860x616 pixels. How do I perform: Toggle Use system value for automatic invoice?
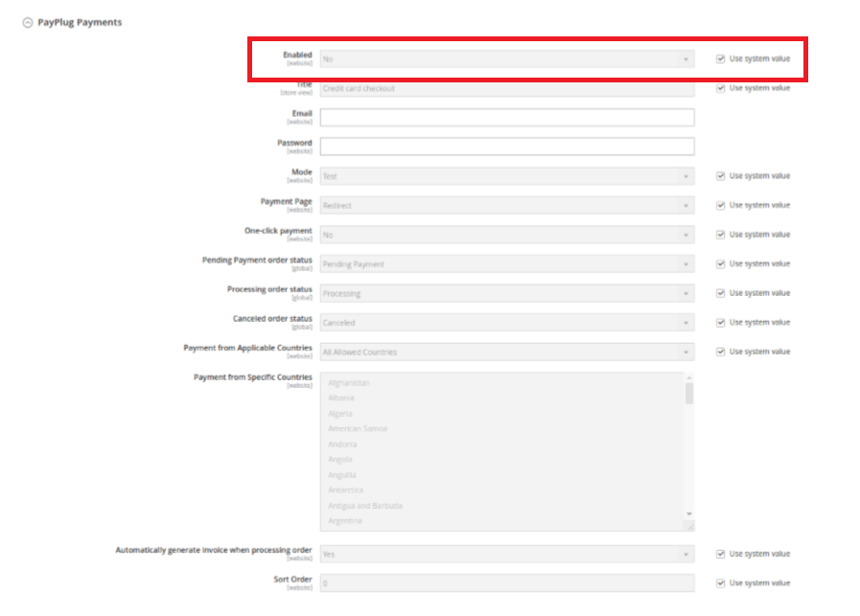pos(721,554)
